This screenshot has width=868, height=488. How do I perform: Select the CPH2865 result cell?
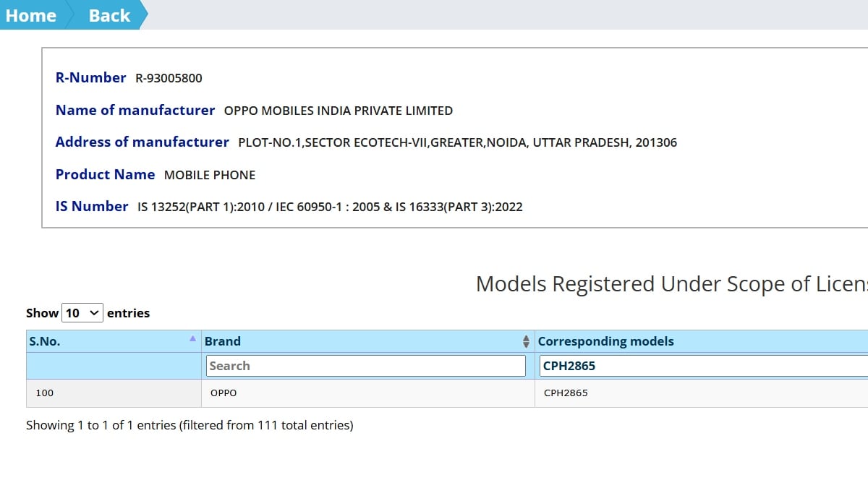[701, 393]
